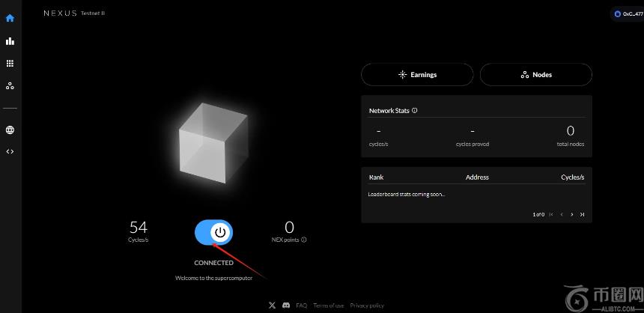Click the grid icon in sidebar
Screen dimensions: 644x313
click(x=10, y=64)
